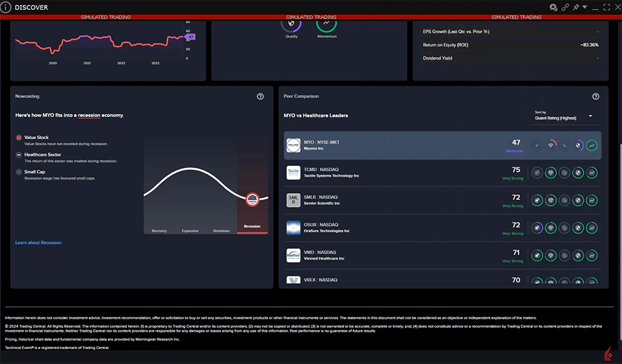Click the Learn about Recession link

tap(39, 242)
